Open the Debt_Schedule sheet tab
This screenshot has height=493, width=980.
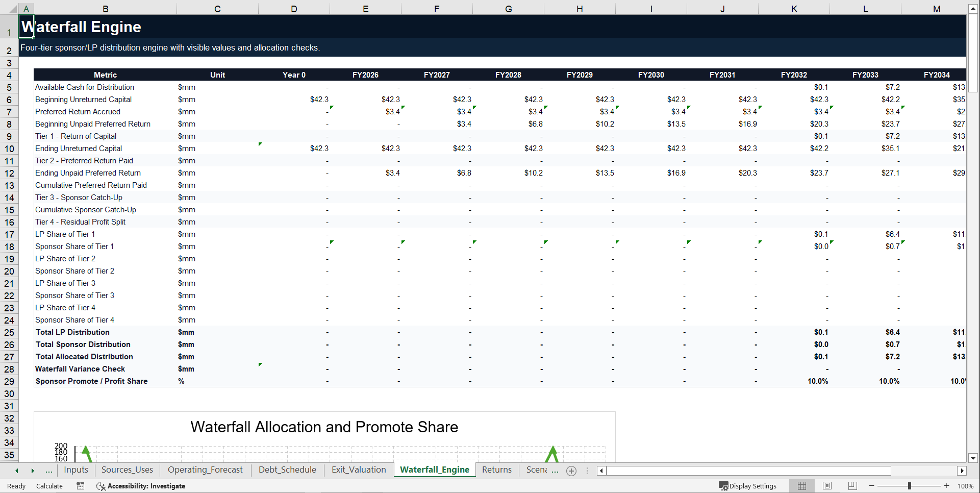(287, 470)
